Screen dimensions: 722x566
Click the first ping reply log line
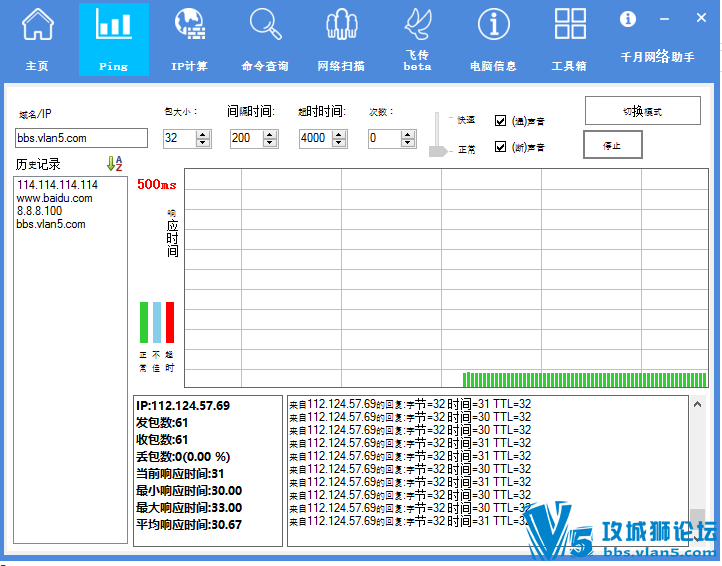[410, 404]
